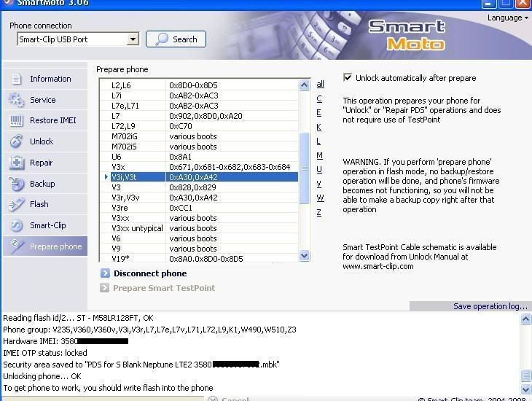
Task: Select the highlighted V3i,V3t row
Action: point(200,177)
